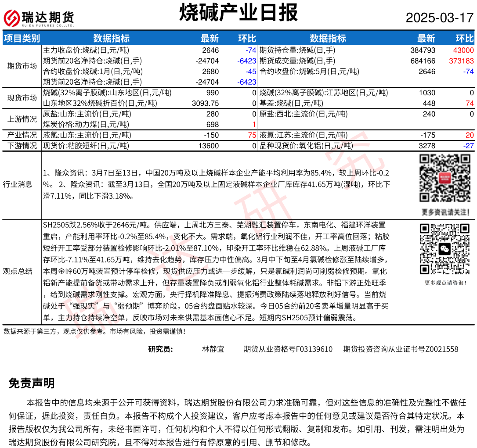
Task: Click the 研究员: label
Action: click(161, 349)
